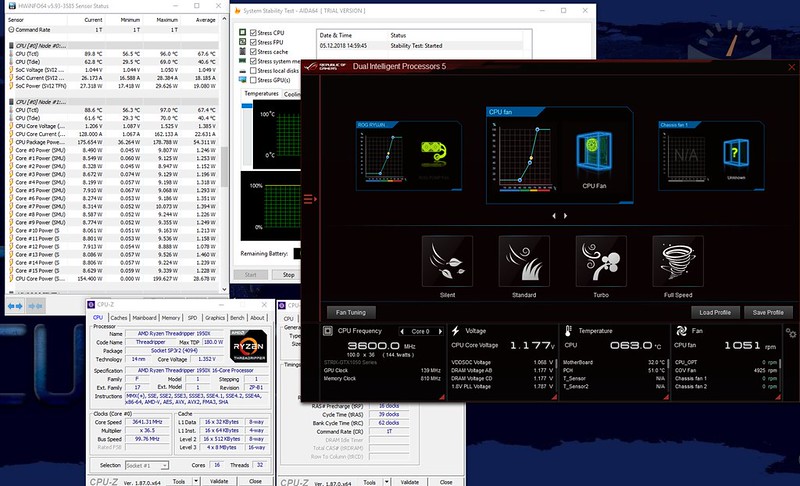The height and width of the screenshot is (486, 800).
Task: Open the Temperatures tab in AIDA64
Action: (261, 94)
